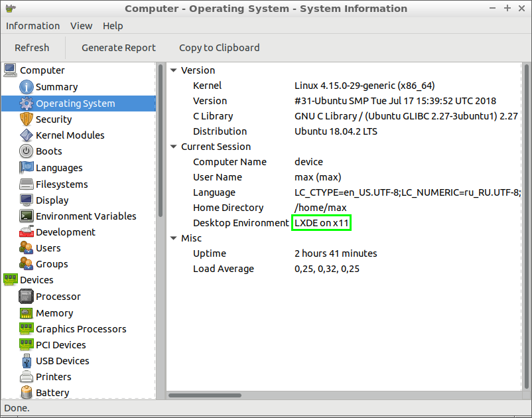Click the details pane vertical scrollbar
532x418 pixels.
526,226
